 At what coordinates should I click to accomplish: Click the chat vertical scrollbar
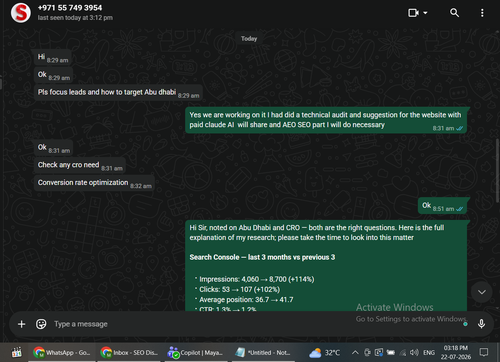point(498,170)
